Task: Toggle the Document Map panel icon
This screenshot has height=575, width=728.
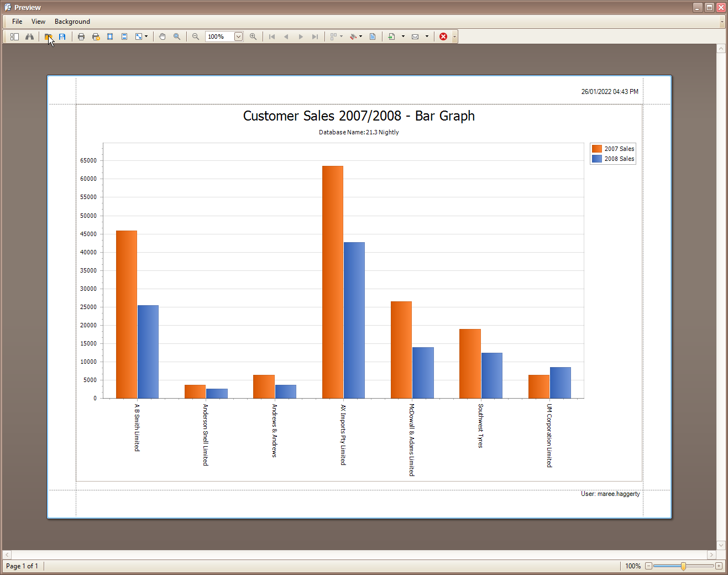Action: pyautogui.click(x=15, y=36)
